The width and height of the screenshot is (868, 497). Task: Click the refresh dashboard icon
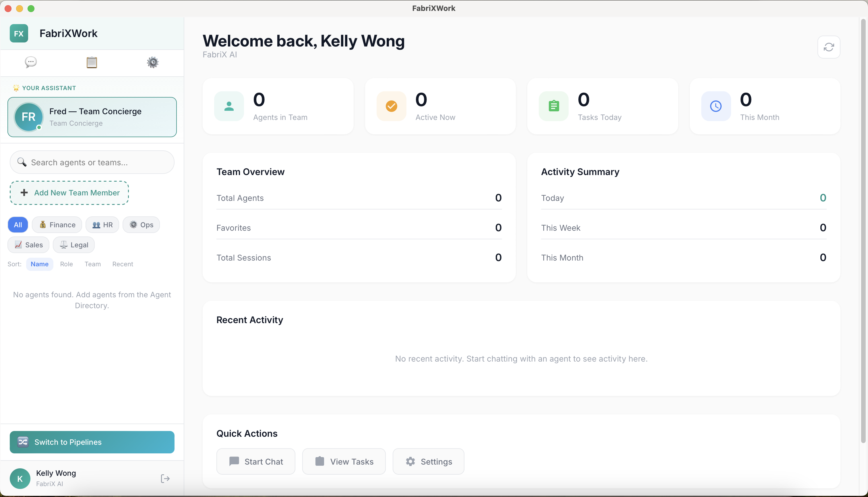(828, 47)
